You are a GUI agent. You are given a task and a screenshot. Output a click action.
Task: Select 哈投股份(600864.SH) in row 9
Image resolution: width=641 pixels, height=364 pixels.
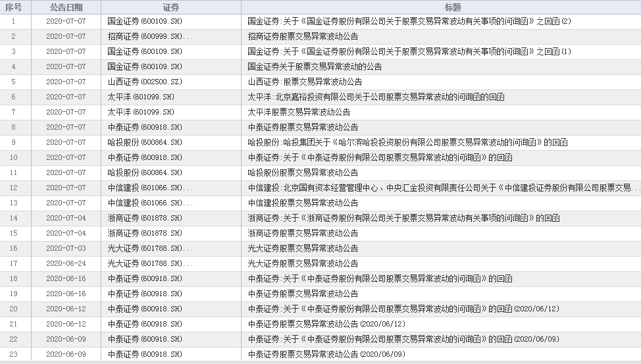coord(145,142)
